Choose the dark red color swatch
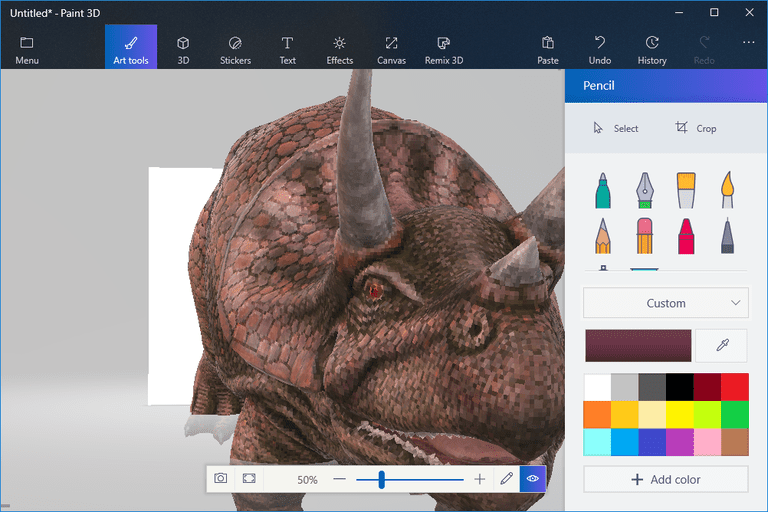Viewport: 768px width, 512px height. pyautogui.click(x=707, y=387)
